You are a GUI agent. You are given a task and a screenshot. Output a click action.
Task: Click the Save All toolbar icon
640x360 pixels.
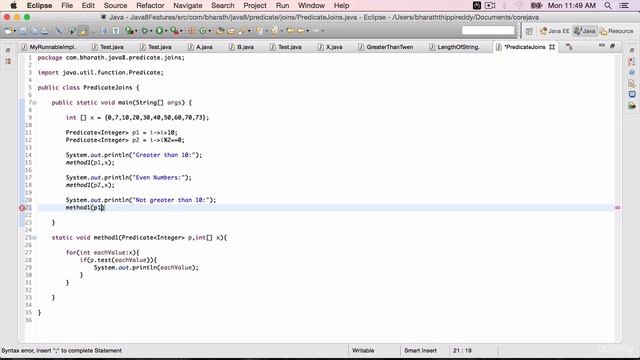tap(34, 31)
